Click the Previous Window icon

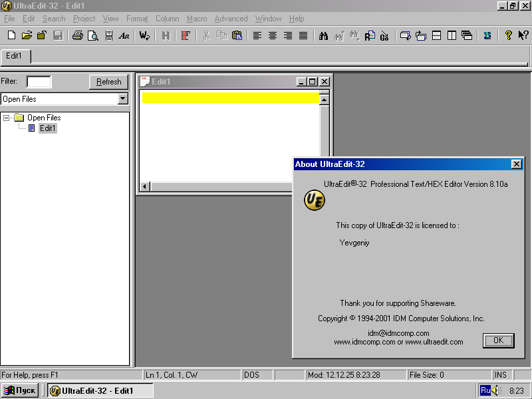(x=421, y=35)
